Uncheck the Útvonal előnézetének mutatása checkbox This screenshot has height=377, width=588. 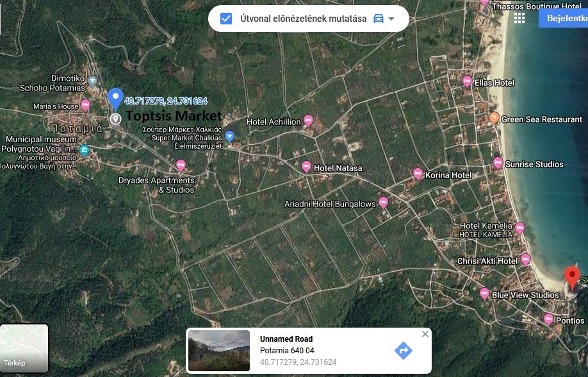pyautogui.click(x=226, y=19)
